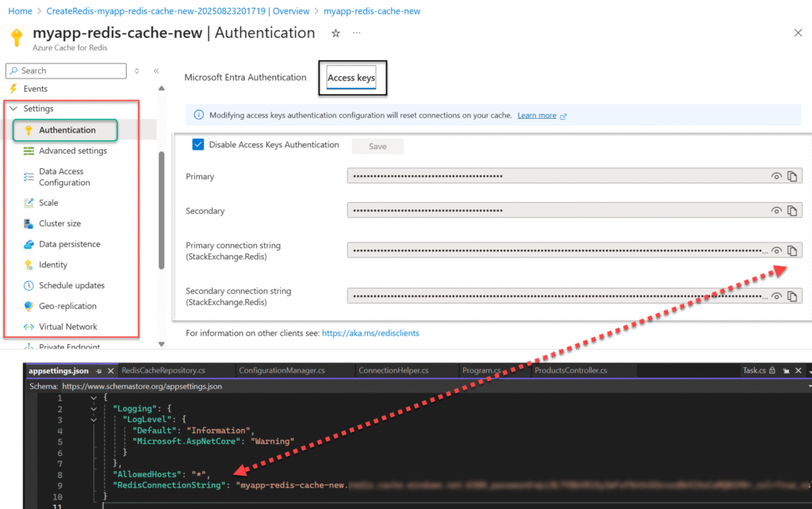This screenshot has height=509, width=812.
Task: Switch to ConnectionHelper.cs tab
Action: click(393, 370)
